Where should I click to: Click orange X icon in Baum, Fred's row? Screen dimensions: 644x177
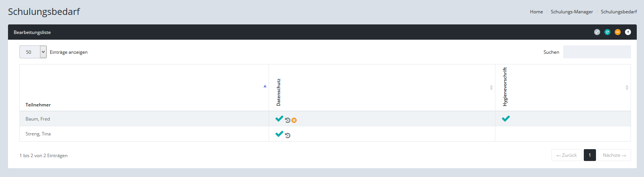click(x=294, y=120)
